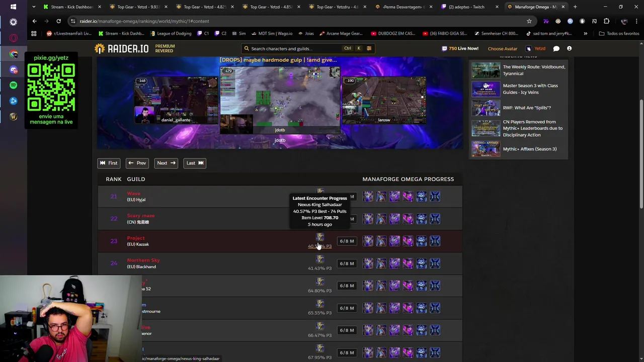Reload the page in the browser toolbar
This screenshot has height=362, width=644.
pyautogui.click(x=58, y=21)
